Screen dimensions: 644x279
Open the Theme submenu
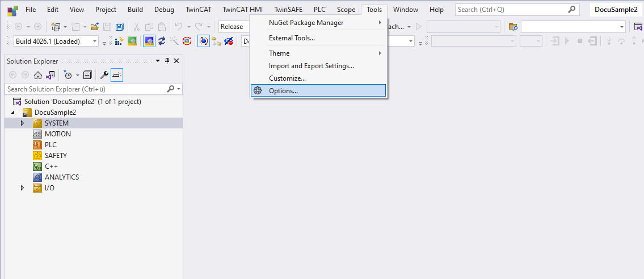[x=318, y=53]
